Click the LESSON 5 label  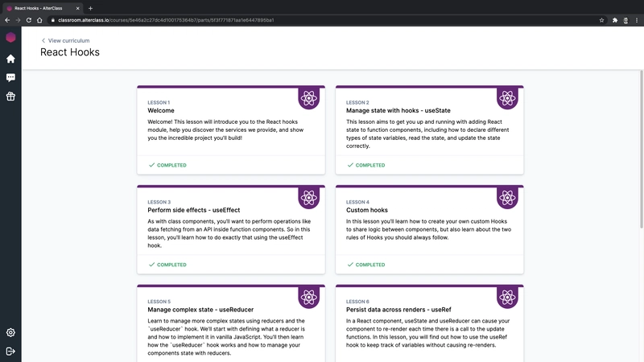159,302
